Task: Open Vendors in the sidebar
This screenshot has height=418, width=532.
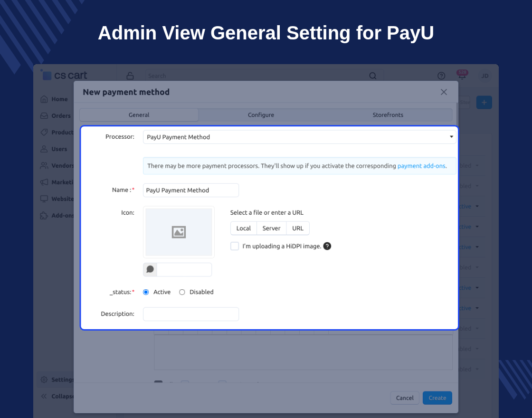Action: (57, 166)
